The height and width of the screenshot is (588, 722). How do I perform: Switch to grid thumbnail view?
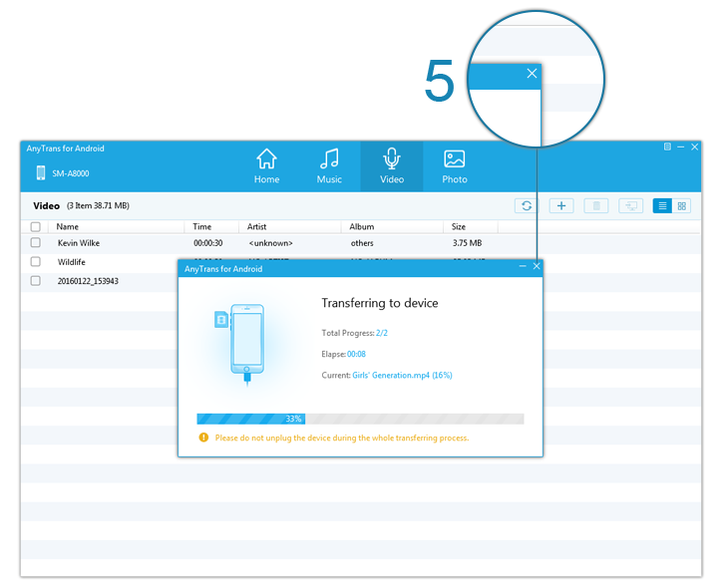[x=681, y=205]
